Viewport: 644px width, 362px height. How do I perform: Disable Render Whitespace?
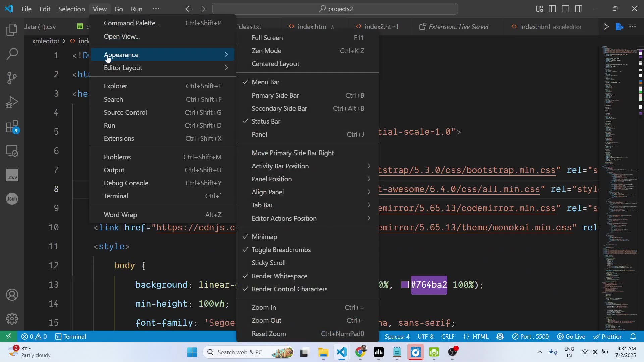pos(308,276)
